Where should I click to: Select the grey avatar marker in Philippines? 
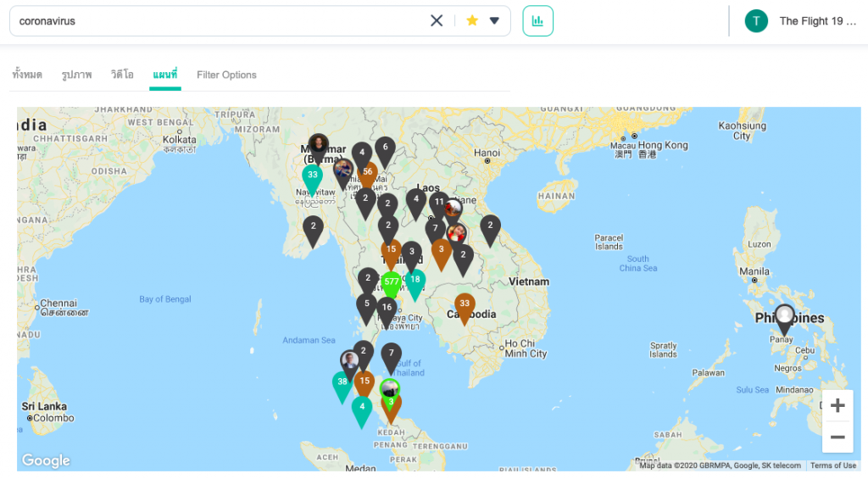[784, 319]
